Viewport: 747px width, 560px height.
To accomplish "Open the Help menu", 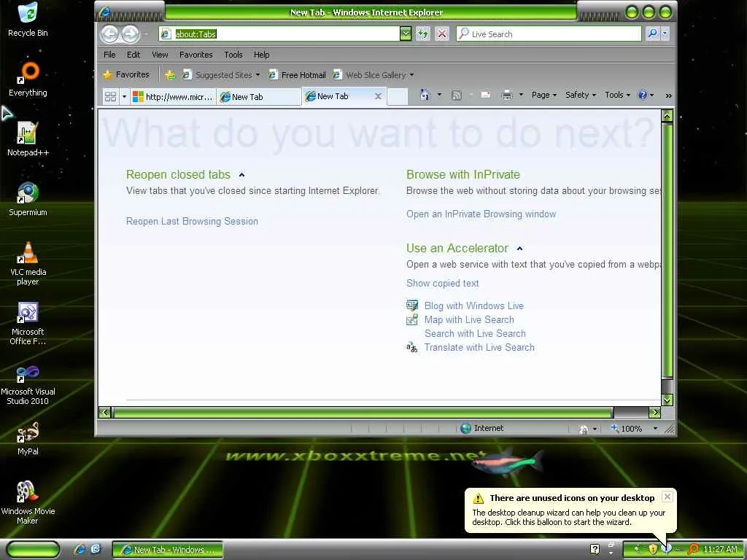I will [262, 55].
